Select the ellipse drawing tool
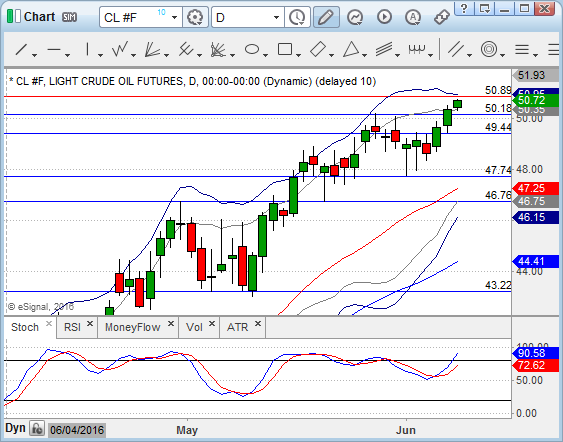The width and height of the screenshot is (563, 442). tap(252, 50)
